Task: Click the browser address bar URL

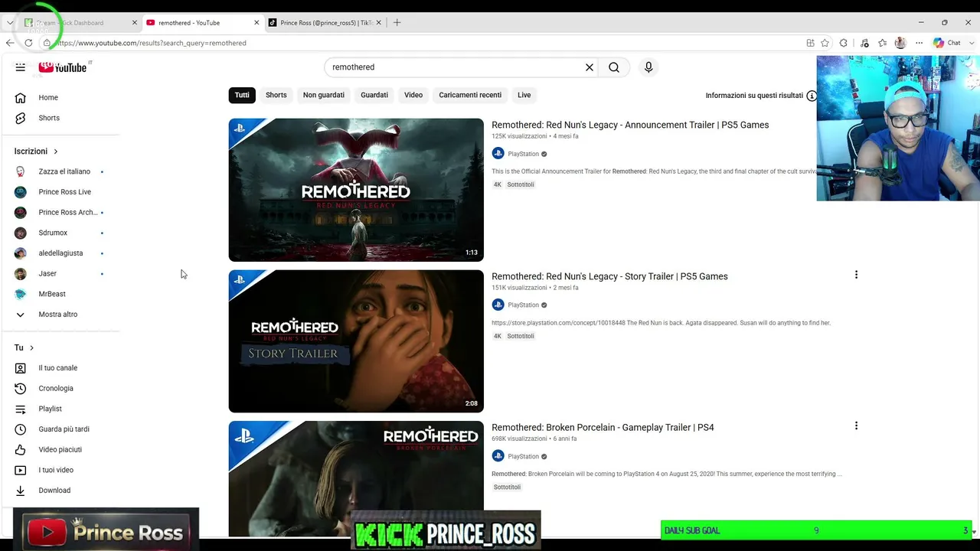Action: (152, 43)
